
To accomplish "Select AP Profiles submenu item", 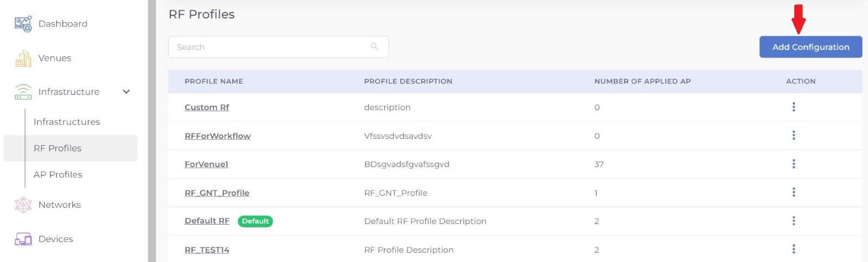I will [x=58, y=175].
